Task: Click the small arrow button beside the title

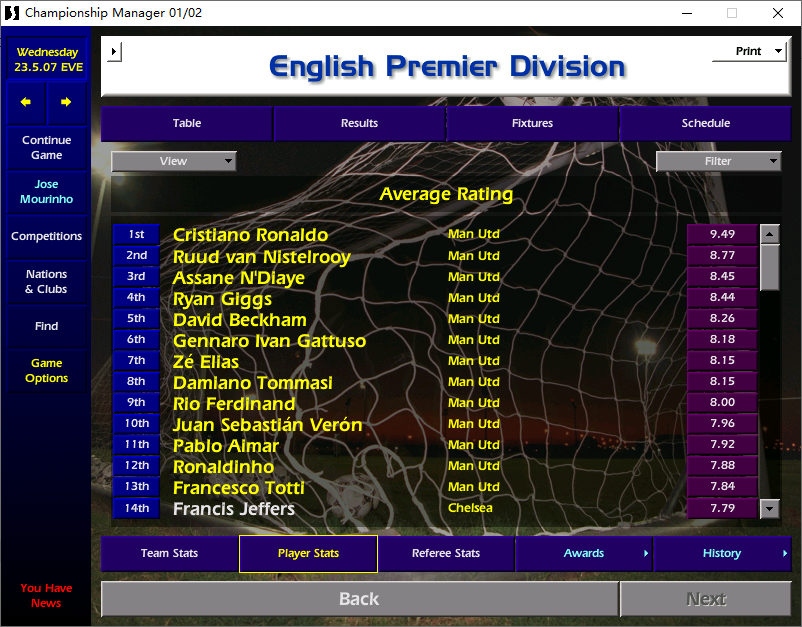Action: (114, 52)
